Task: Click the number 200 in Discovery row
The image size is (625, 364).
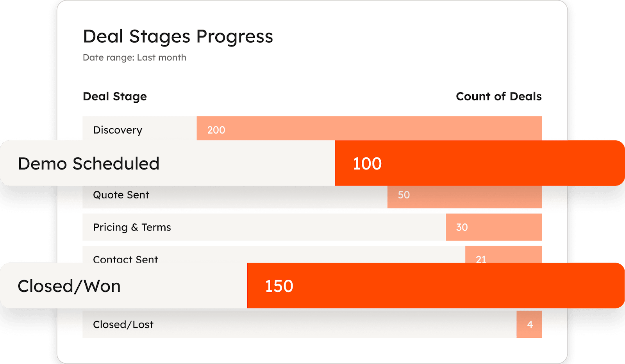Action: [x=216, y=130]
